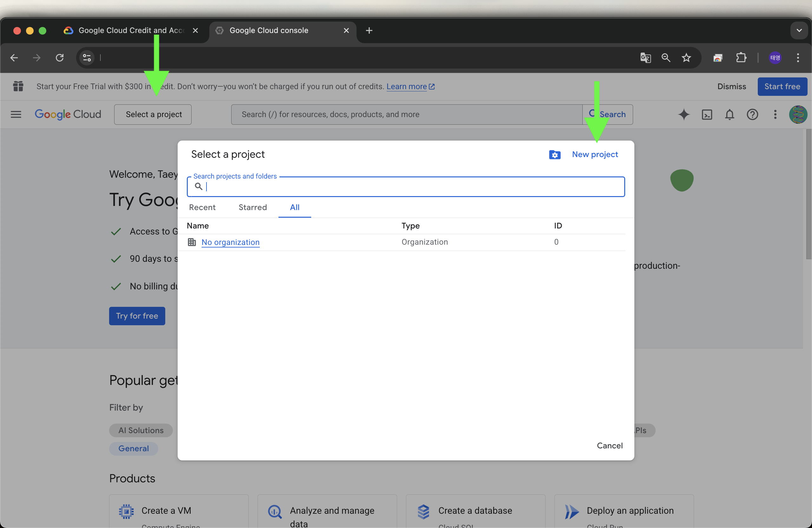This screenshot has height=528, width=812.
Task: Click the Type column header
Action: pos(410,226)
